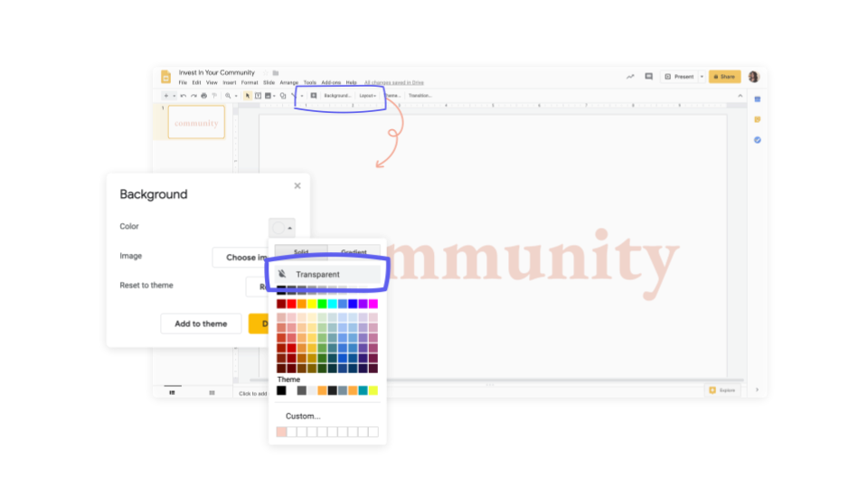Open Custom color picker
The image size is (868, 488).
(303, 416)
